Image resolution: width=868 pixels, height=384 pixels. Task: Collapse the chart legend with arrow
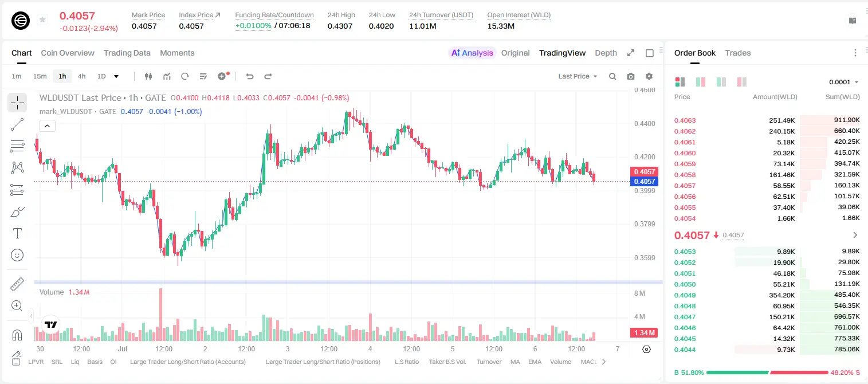(x=47, y=126)
